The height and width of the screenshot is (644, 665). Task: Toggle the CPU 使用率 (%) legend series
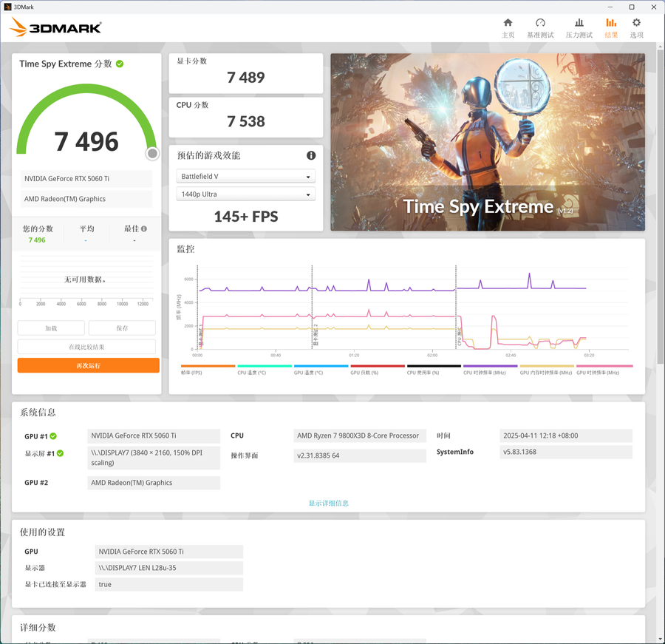[x=434, y=370]
